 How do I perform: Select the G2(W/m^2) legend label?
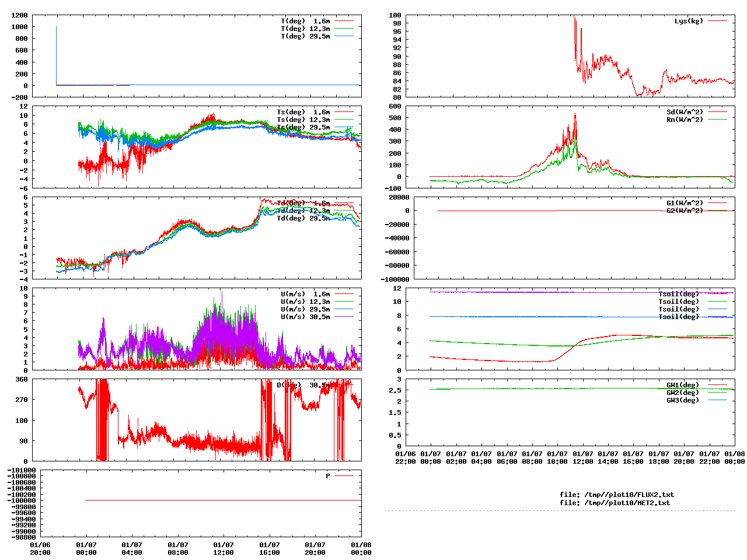click(x=685, y=211)
